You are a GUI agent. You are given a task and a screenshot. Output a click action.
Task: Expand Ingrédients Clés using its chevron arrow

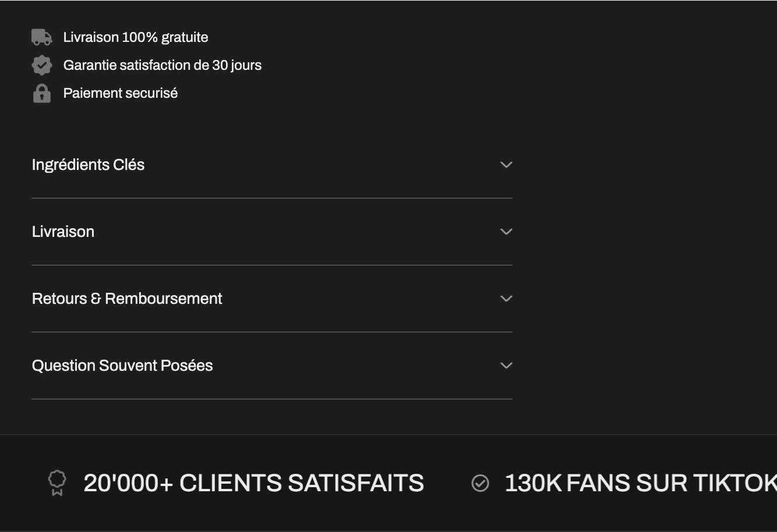(x=506, y=165)
